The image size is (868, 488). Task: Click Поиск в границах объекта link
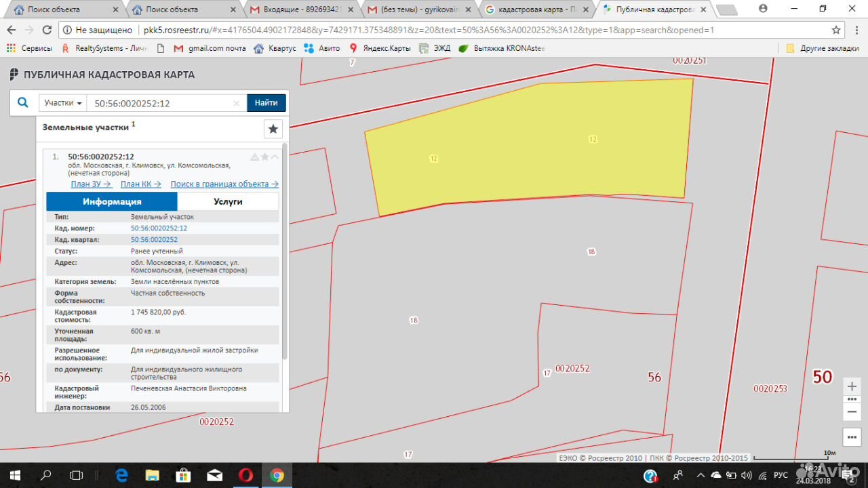(224, 184)
